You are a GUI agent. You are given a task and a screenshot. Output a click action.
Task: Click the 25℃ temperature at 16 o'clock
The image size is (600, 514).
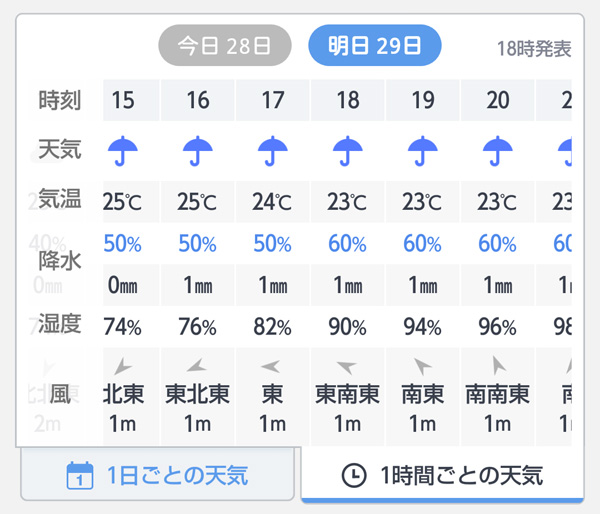(x=198, y=202)
